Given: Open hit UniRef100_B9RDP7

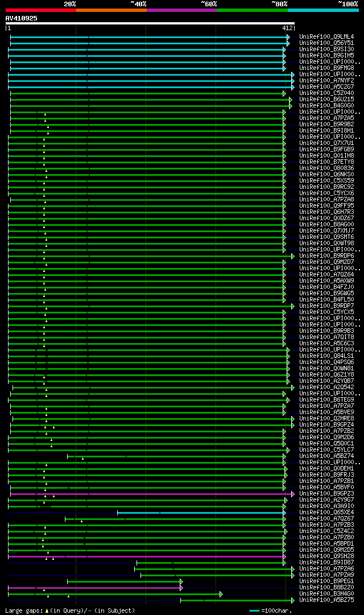Looking at the screenshot, I should (326, 306).
